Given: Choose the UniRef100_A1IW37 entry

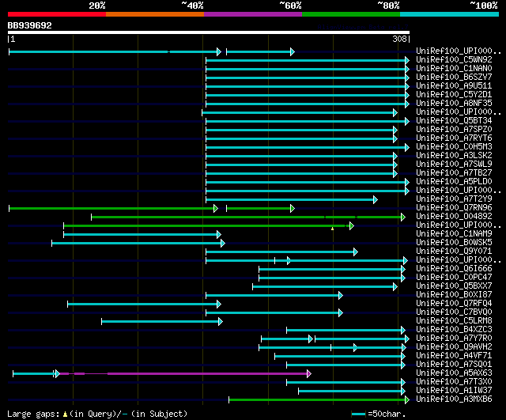Looking at the screenshot, I should pyautogui.click(x=454, y=391).
